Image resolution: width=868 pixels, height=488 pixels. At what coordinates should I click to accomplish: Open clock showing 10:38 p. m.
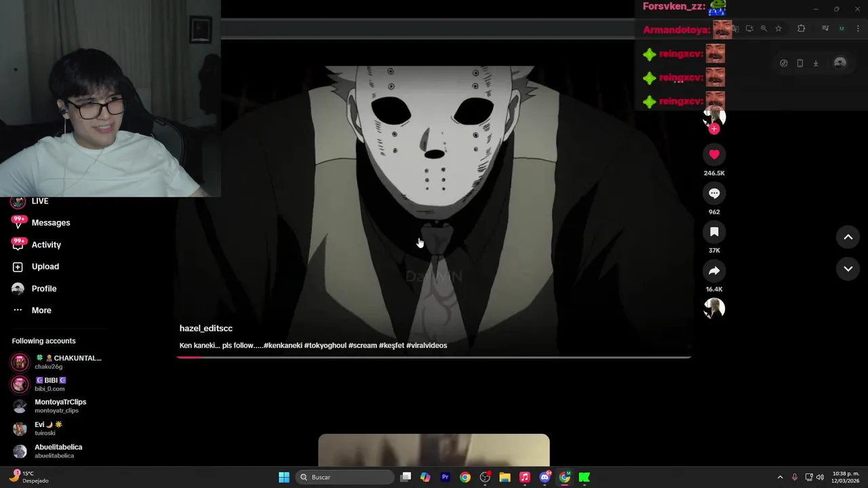[846, 477]
